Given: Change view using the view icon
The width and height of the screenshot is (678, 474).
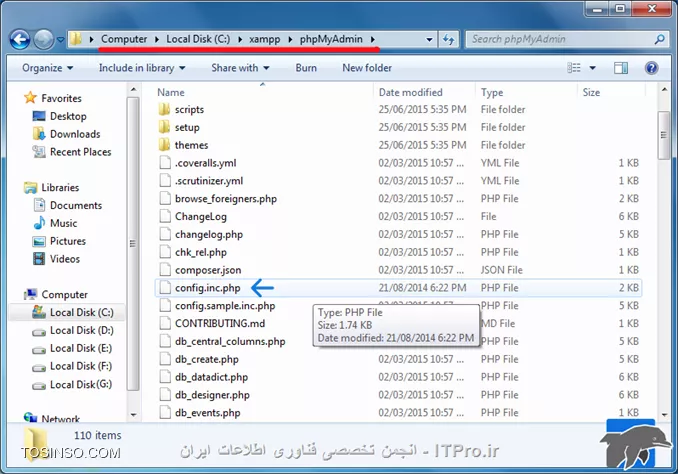Looking at the screenshot, I should click(x=574, y=68).
